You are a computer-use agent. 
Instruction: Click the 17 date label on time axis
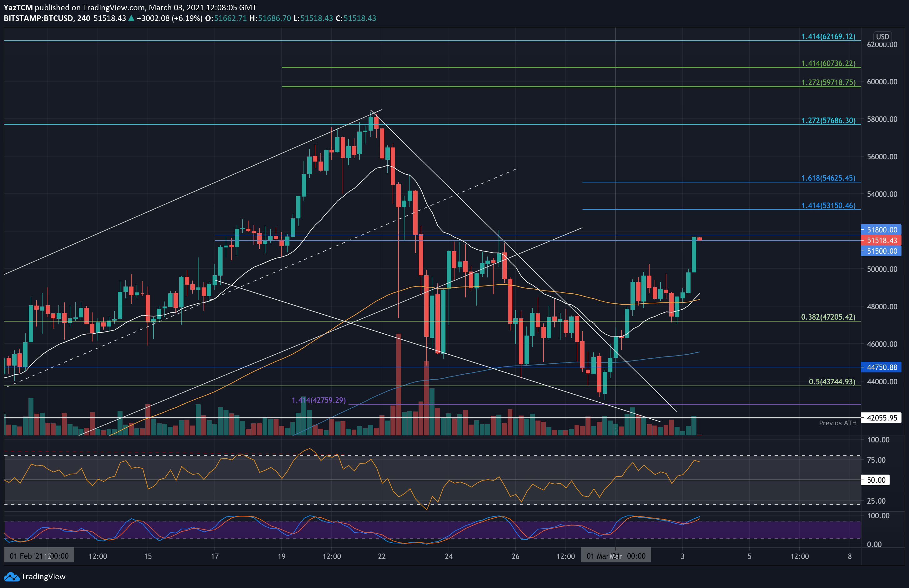tap(215, 556)
